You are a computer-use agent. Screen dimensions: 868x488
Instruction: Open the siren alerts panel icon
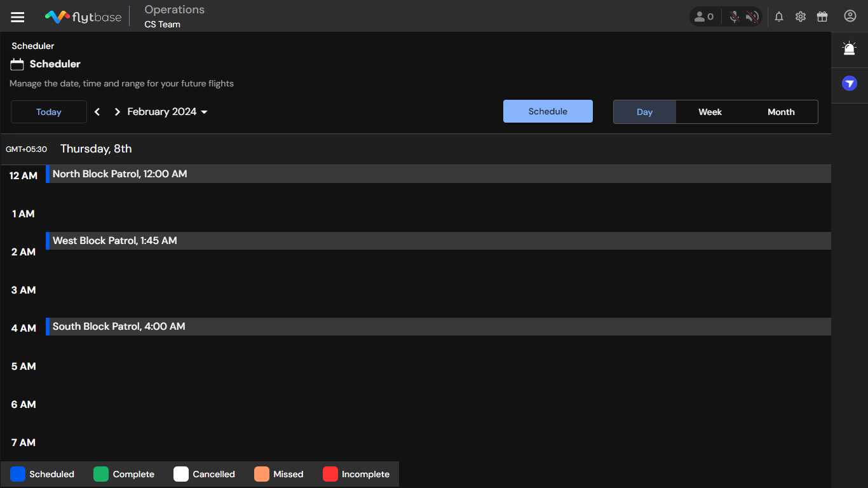coord(850,49)
